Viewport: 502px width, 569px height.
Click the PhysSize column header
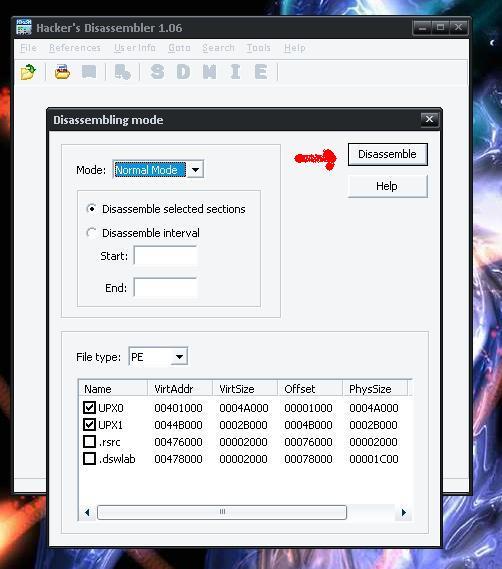[375, 389]
